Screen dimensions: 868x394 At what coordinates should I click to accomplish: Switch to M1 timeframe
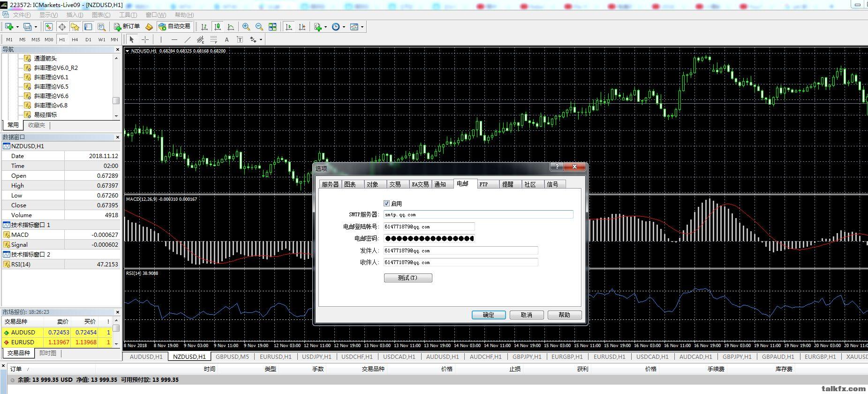click(9, 40)
